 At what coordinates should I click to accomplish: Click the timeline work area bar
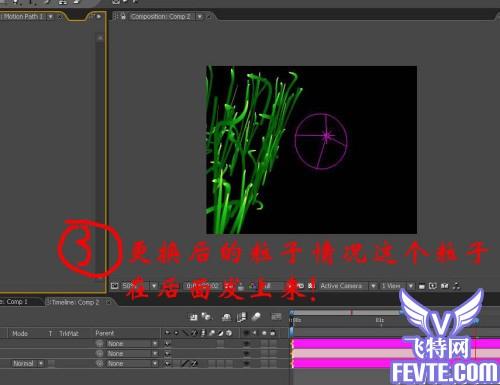(x=347, y=313)
